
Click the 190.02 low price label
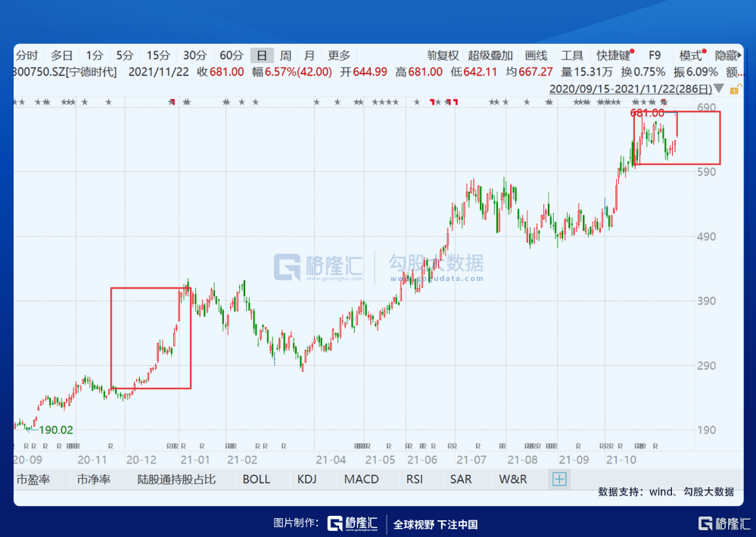(56, 430)
